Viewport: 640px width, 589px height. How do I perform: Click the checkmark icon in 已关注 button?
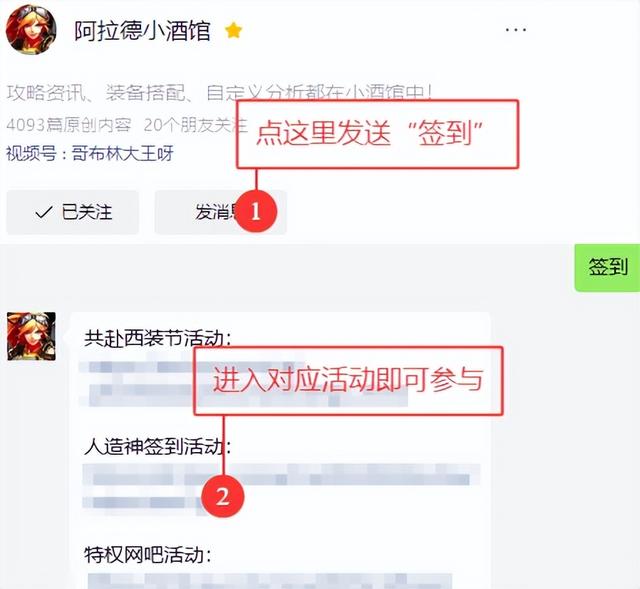[44, 212]
